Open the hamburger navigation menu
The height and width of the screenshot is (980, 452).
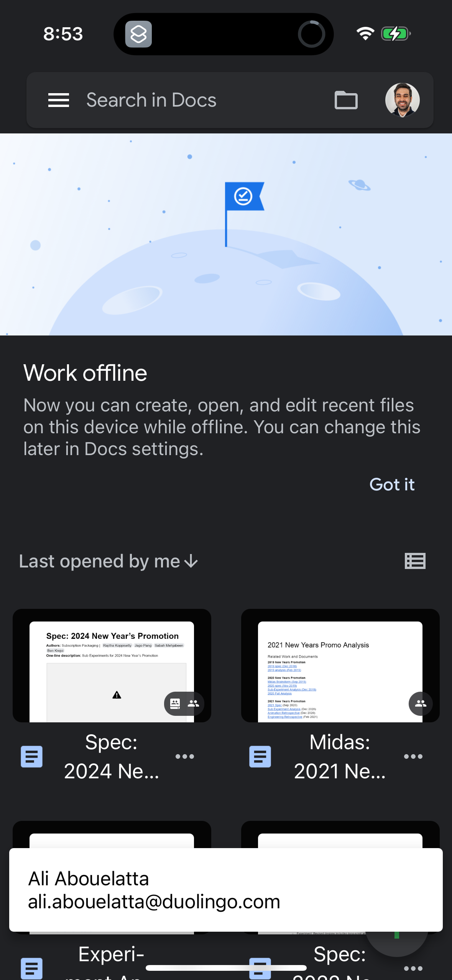pos(58,100)
